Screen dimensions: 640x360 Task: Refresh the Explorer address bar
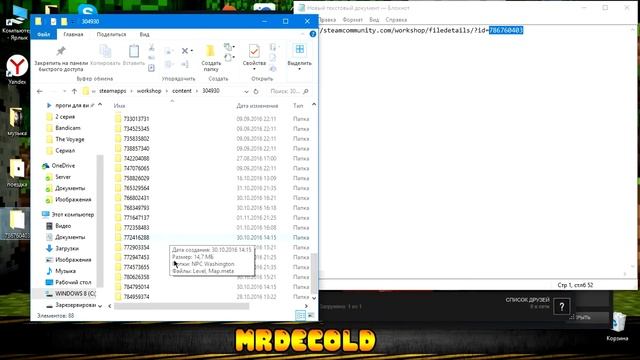point(256,91)
